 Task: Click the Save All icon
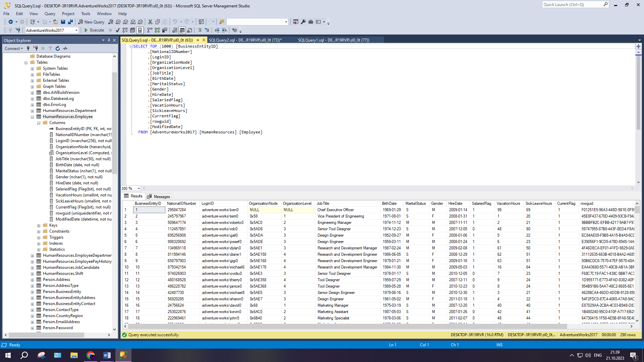70,22
